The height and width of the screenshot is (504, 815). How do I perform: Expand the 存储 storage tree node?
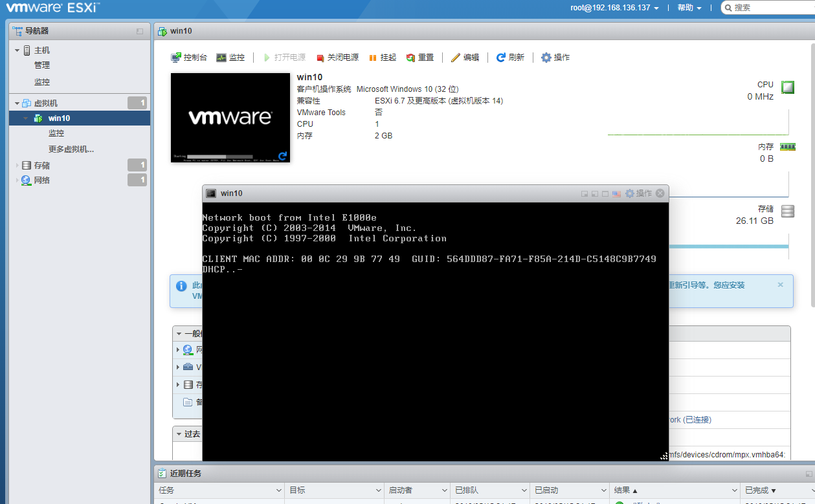pos(17,166)
